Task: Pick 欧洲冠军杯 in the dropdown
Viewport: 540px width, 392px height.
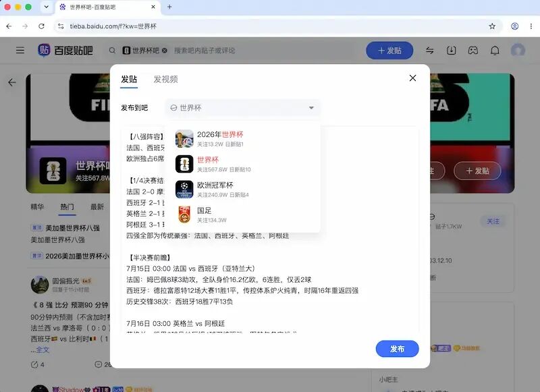Action: (x=242, y=190)
